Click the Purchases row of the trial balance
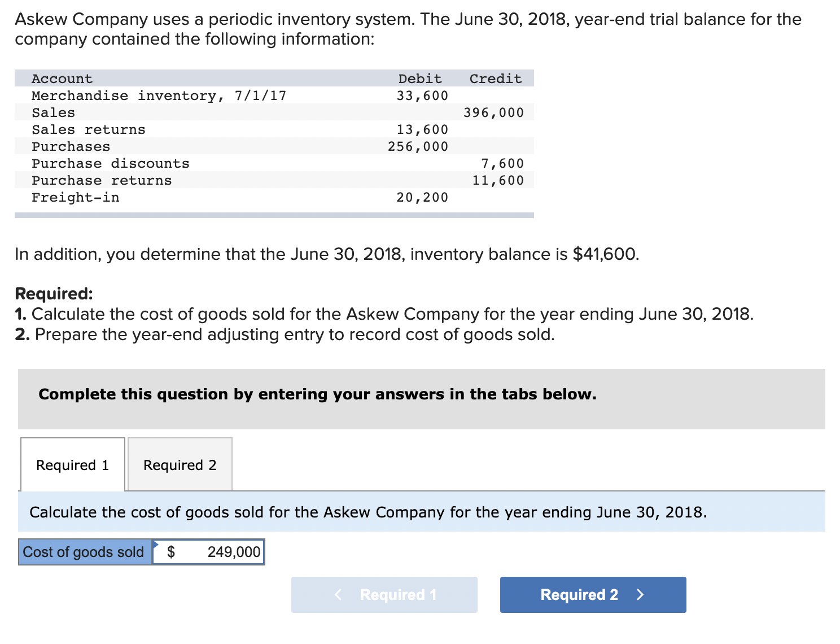The height and width of the screenshot is (644, 840). (71, 146)
